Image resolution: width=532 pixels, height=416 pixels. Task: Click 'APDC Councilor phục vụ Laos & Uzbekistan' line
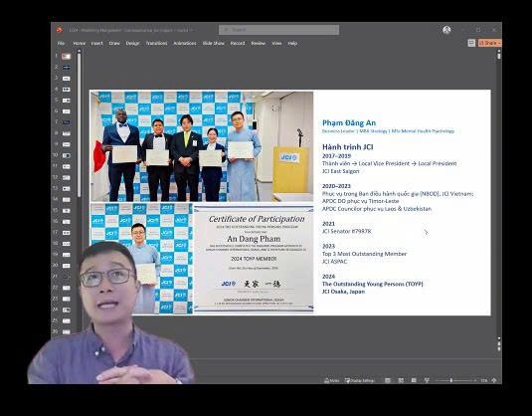pos(377,209)
